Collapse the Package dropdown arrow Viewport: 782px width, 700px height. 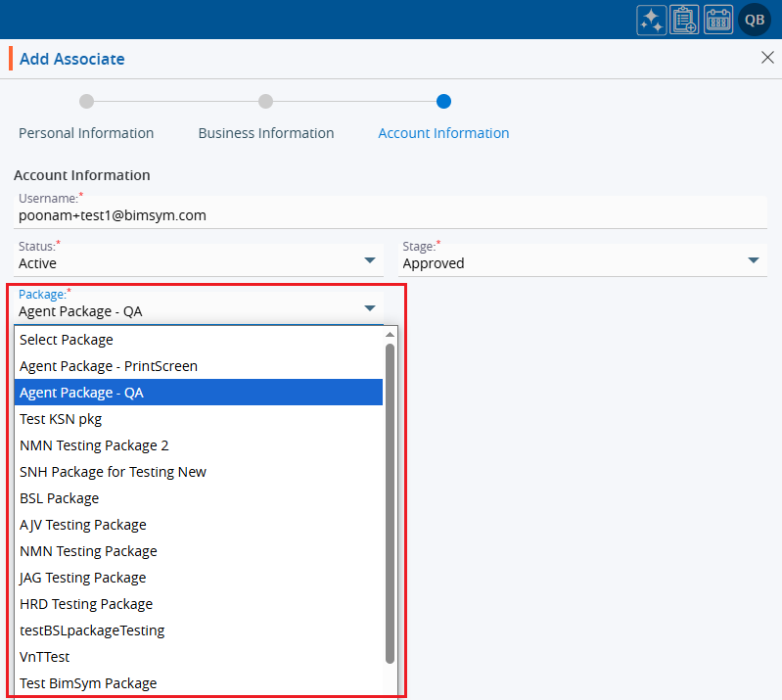(369, 308)
